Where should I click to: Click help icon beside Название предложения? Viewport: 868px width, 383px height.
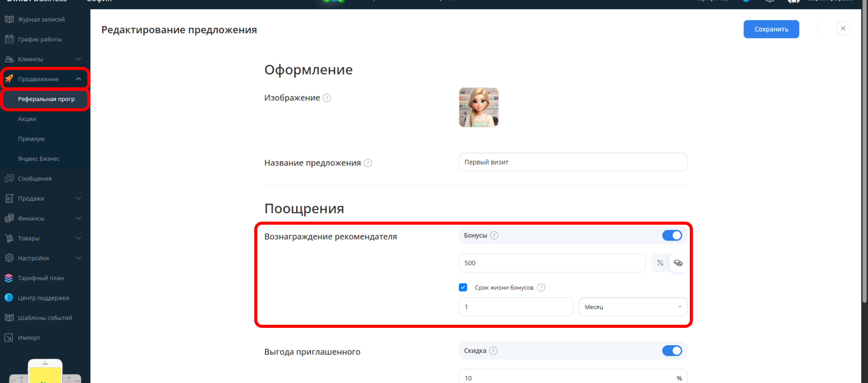(368, 163)
